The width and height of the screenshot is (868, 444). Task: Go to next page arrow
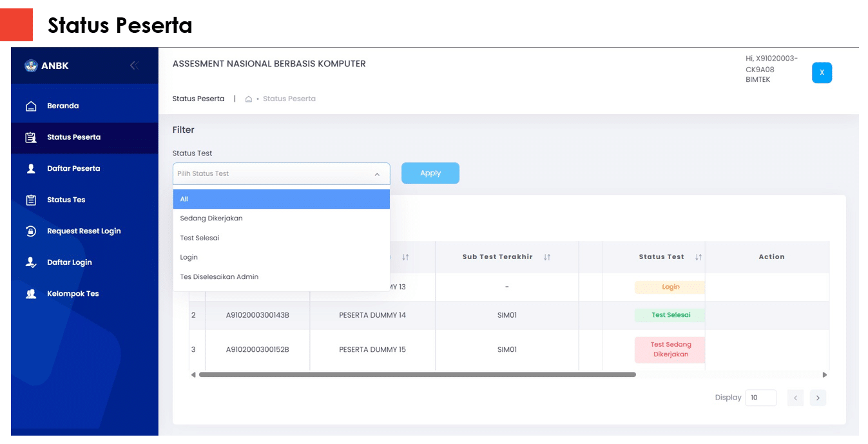(818, 398)
